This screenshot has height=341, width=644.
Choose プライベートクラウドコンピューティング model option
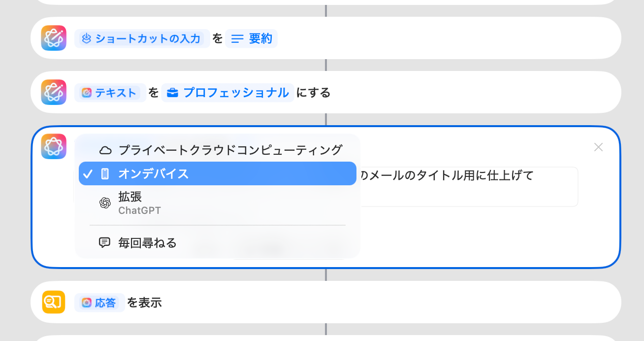point(230,150)
